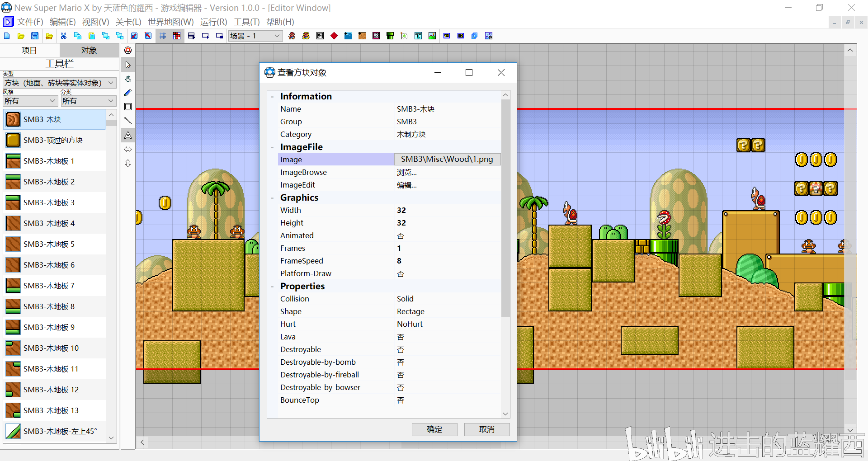This screenshot has height=461, width=868.
Task: Open the 工具(T) menu
Action: pos(246,22)
